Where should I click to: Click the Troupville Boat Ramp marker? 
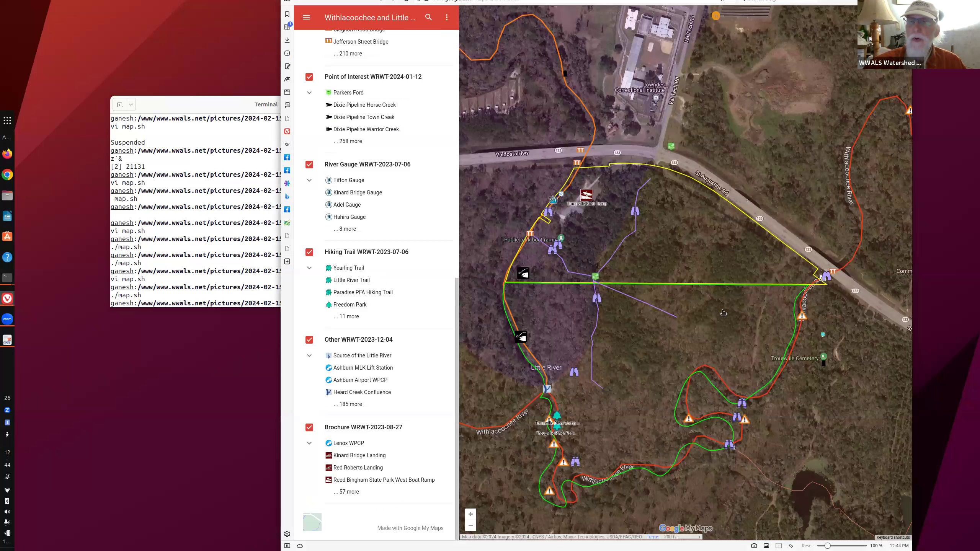click(x=586, y=195)
